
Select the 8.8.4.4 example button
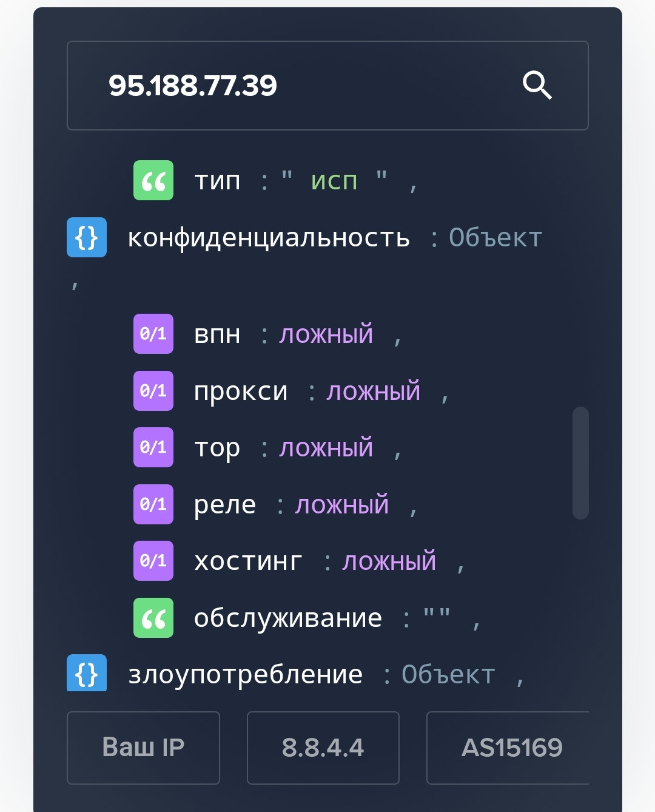pos(323,748)
